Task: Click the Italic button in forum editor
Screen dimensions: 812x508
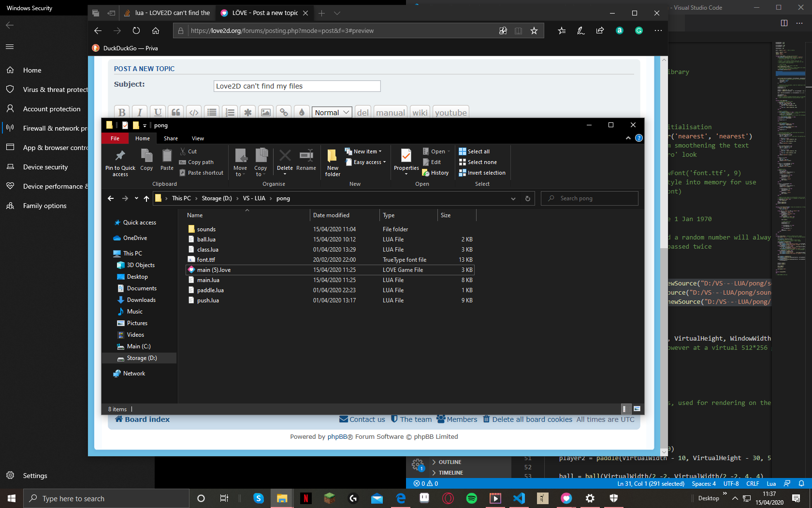Action: 140,112
